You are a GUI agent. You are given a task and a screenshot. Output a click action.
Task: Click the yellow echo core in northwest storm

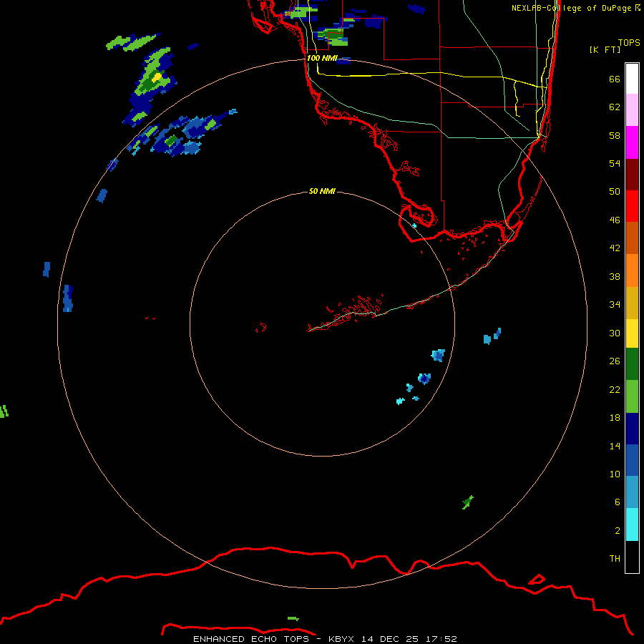click(x=157, y=77)
